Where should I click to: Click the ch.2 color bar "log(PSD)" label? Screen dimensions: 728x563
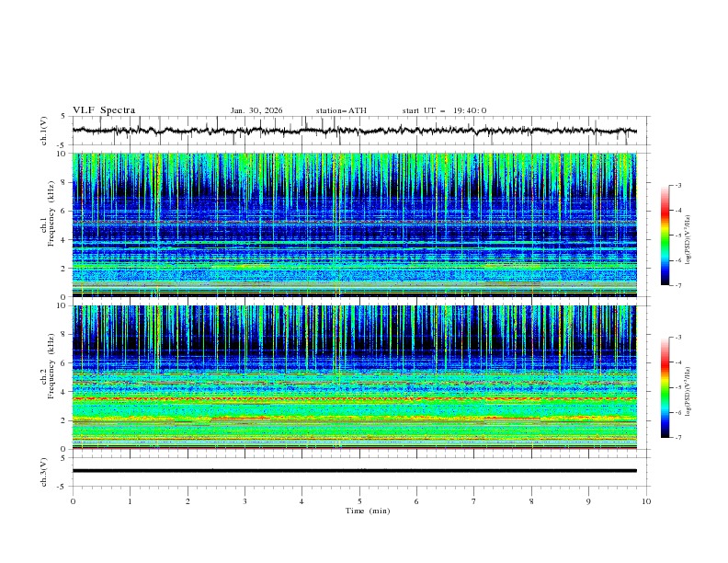point(688,393)
